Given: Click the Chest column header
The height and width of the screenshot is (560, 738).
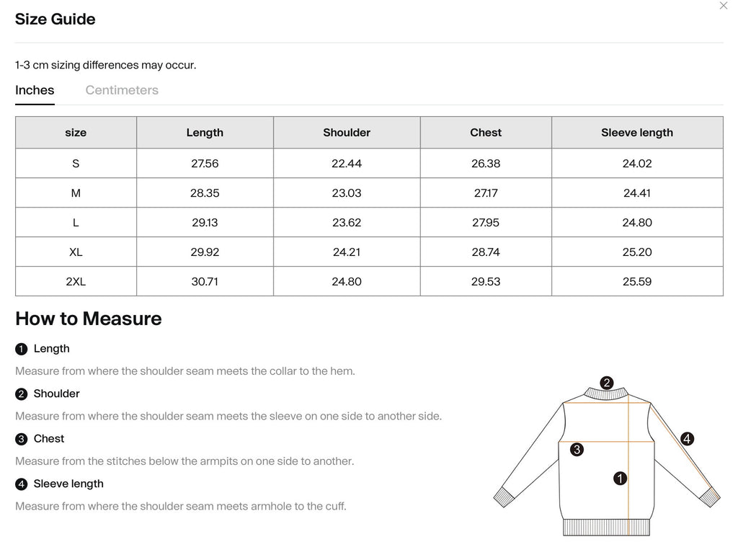Looking at the screenshot, I should click(x=486, y=133).
